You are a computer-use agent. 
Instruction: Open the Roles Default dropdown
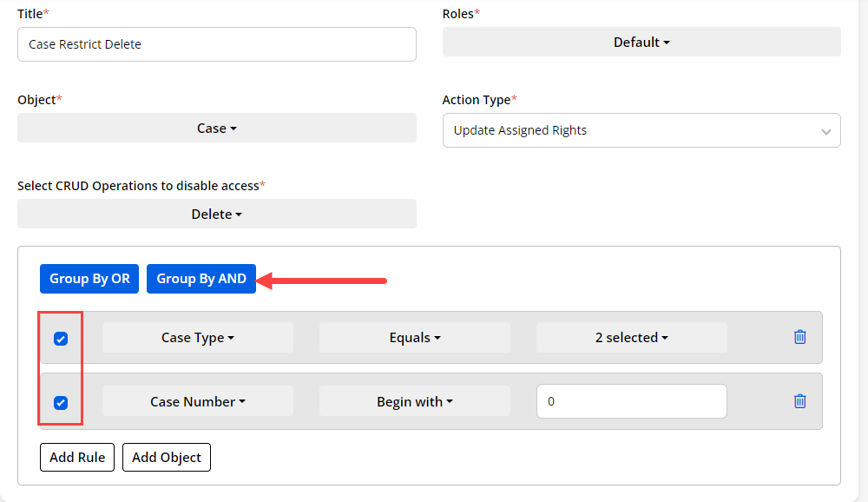[641, 42]
